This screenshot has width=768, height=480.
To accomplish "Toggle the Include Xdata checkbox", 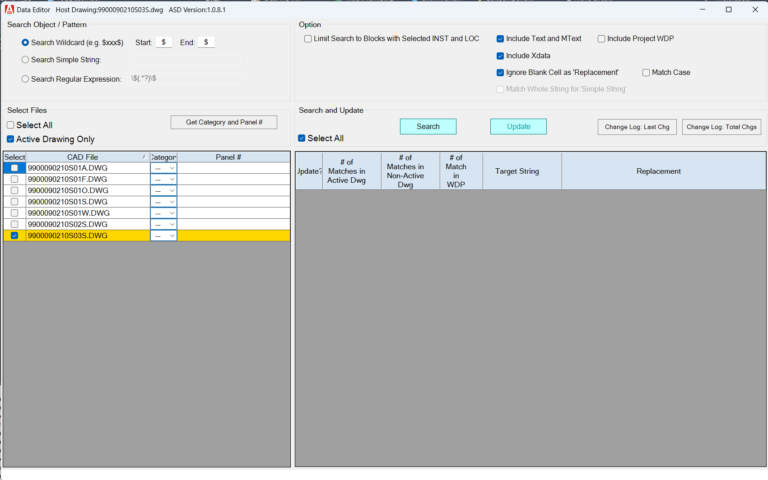I will [500, 56].
